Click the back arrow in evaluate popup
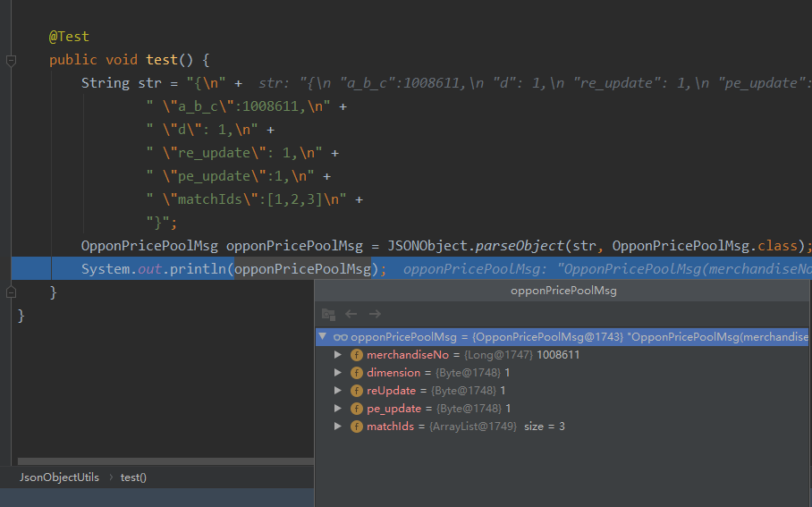The width and height of the screenshot is (812, 507). 351,314
